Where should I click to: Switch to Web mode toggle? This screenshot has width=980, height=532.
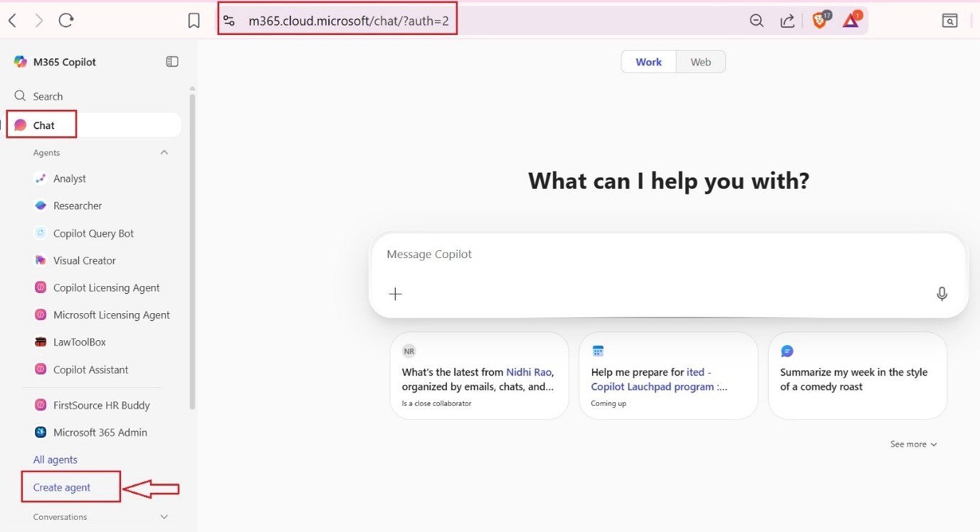(x=701, y=62)
